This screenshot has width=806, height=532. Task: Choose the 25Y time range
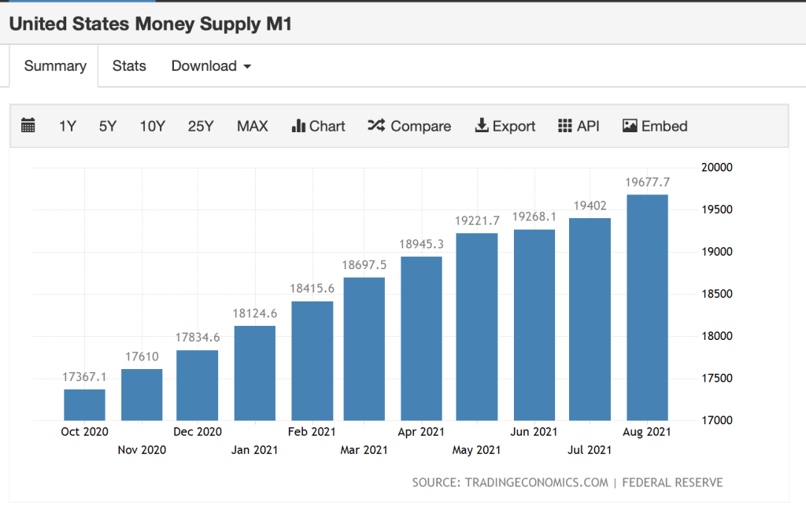(x=201, y=126)
